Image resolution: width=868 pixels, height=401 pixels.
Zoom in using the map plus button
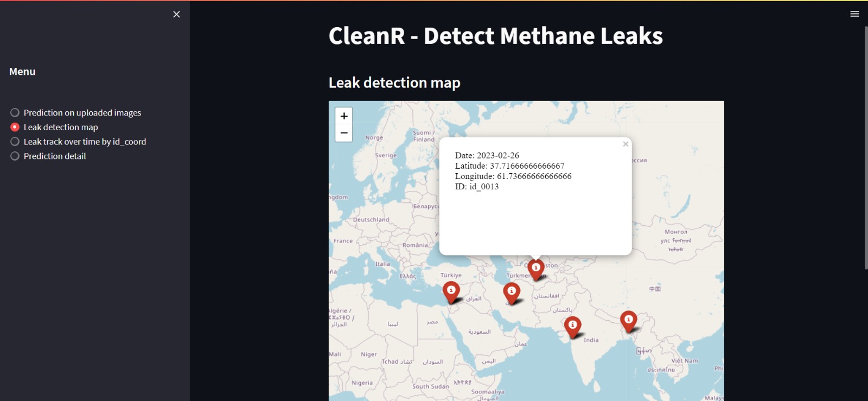pyautogui.click(x=343, y=115)
